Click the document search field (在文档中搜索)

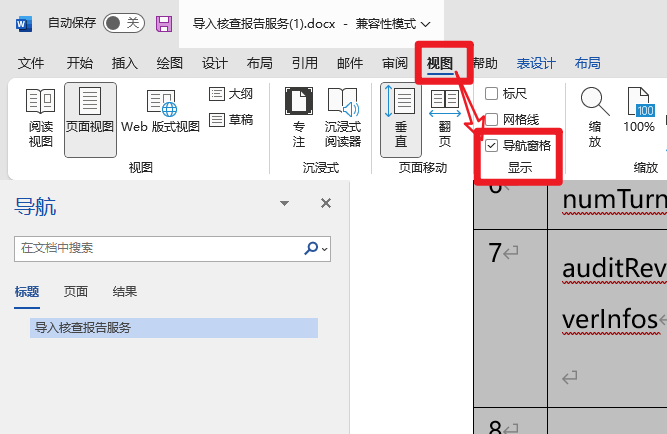click(x=160, y=248)
